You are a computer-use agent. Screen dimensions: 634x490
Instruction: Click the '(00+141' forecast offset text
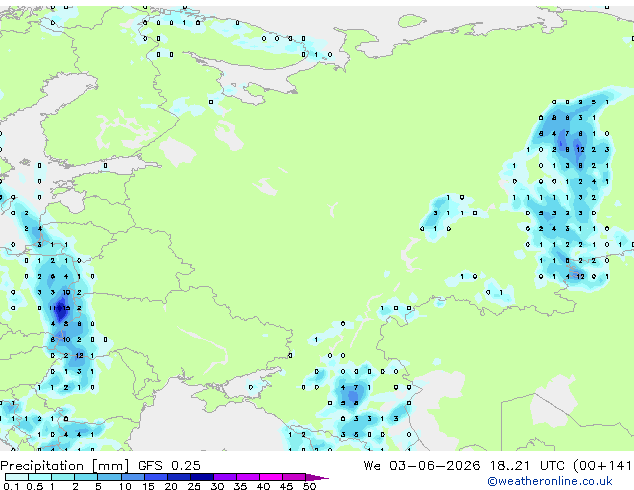602,466
